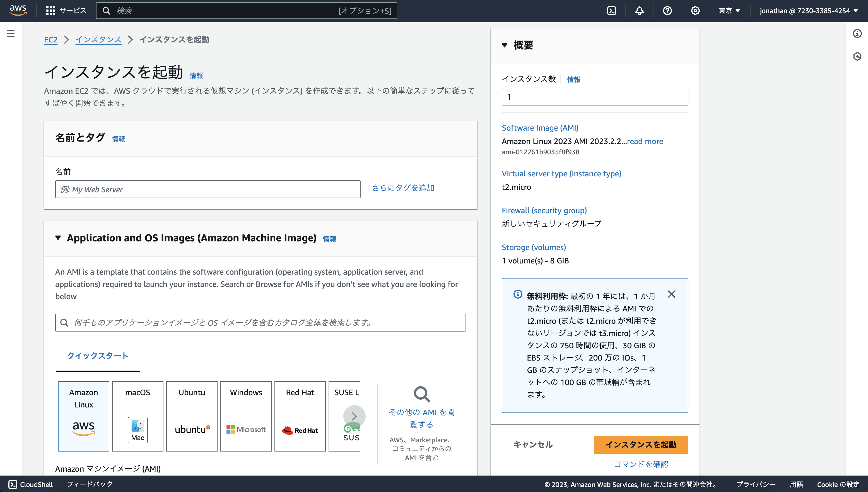Open the side navigation hamburger icon

[11, 34]
